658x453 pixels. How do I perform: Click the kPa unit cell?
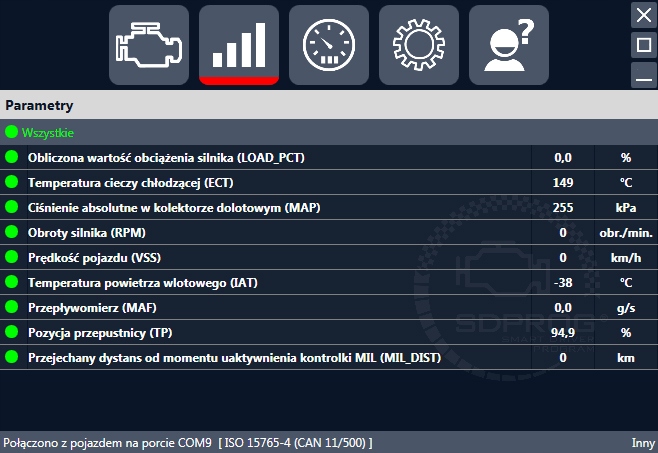coord(626,207)
